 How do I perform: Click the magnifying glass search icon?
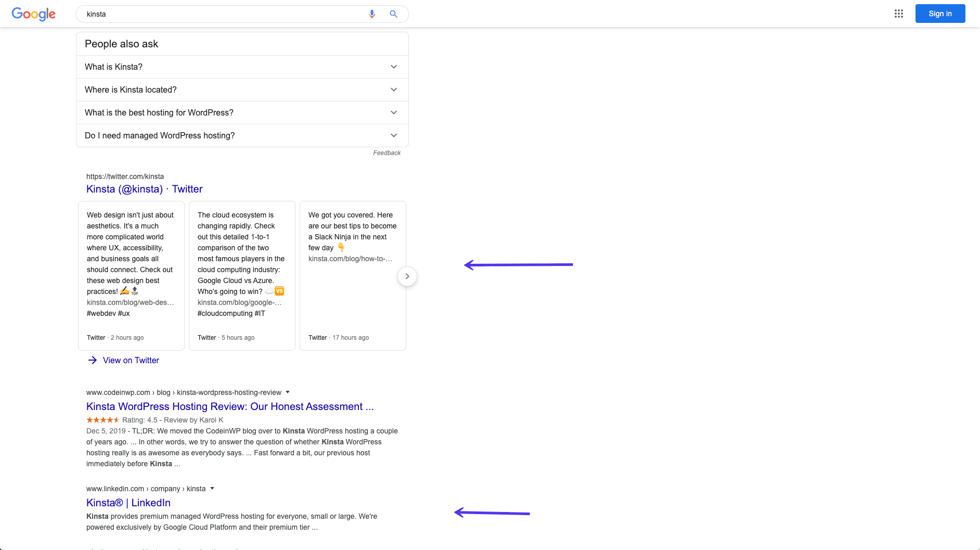click(x=394, y=14)
